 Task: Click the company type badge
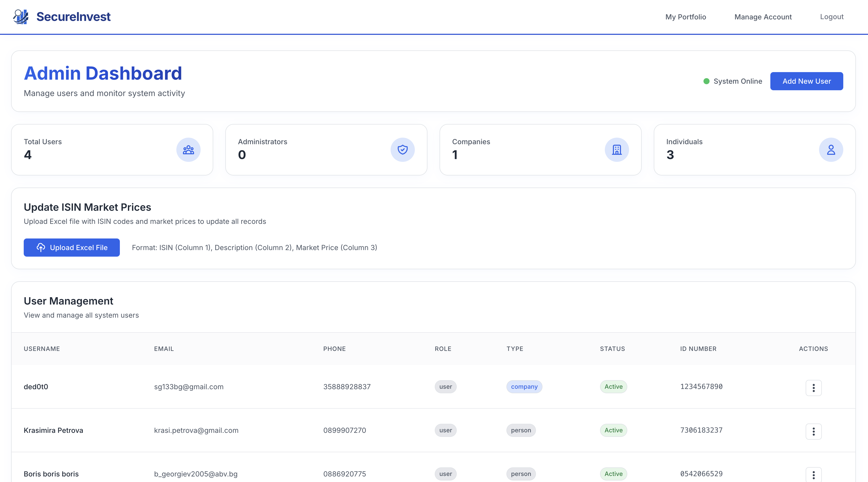click(x=524, y=387)
